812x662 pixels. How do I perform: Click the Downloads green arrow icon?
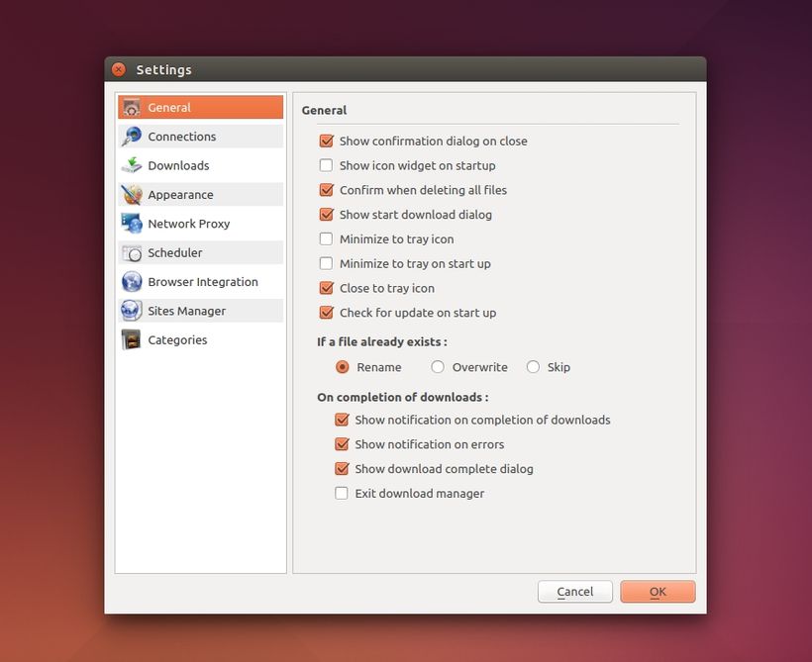point(132,165)
